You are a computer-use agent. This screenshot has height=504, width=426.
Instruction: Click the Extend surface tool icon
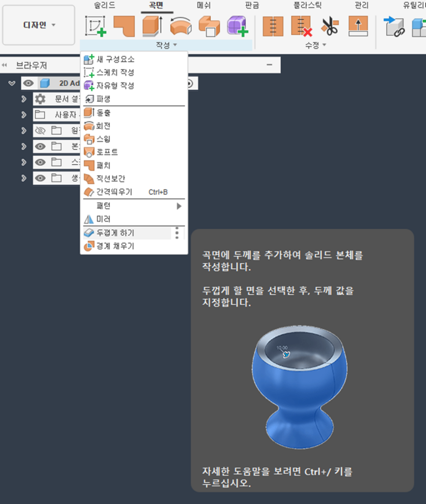pos(358,26)
